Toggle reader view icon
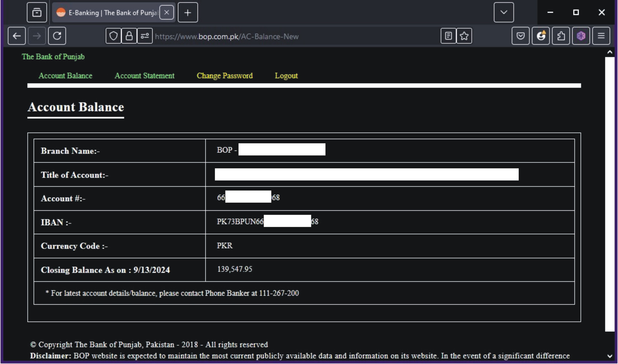 [448, 36]
